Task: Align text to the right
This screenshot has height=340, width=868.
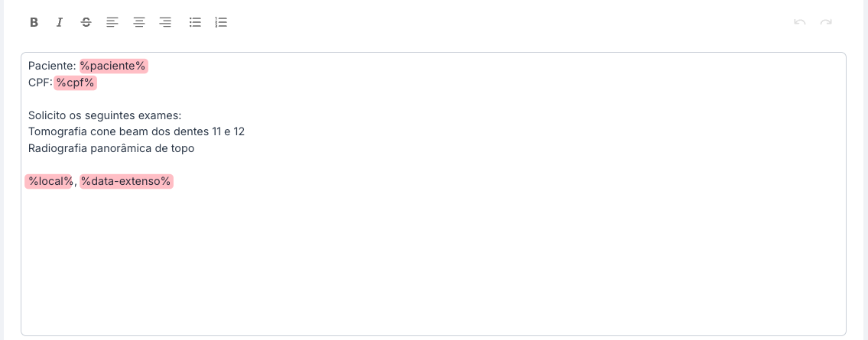Action: pyautogui.click(x=165, y=22)
